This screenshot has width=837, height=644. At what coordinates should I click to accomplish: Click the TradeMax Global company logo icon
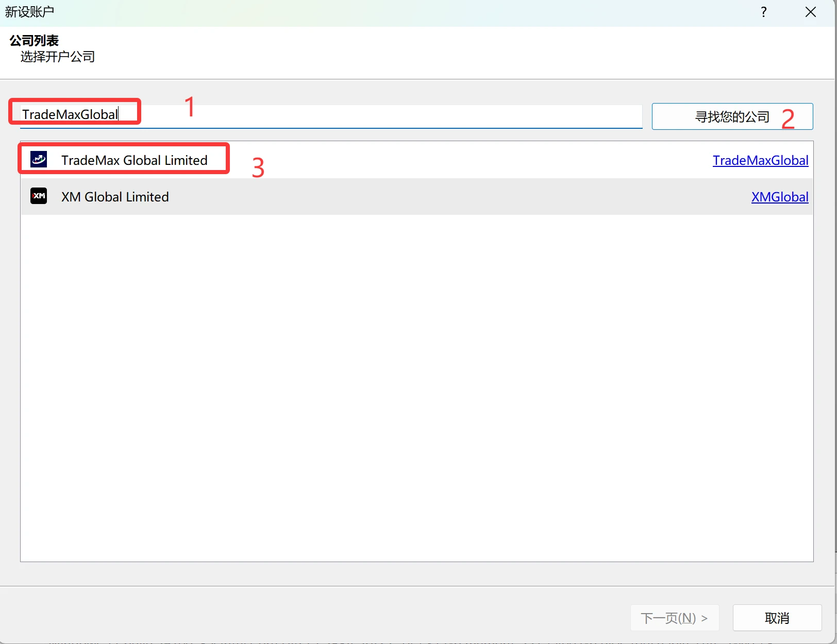(x=39, y=160)
